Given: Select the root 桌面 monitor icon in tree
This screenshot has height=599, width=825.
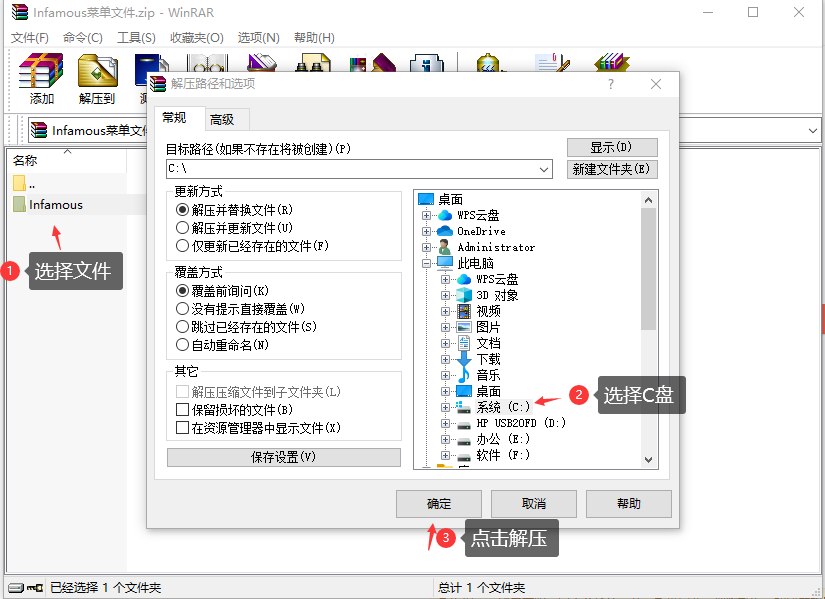Looking at the screenshot, I should 426,199.
